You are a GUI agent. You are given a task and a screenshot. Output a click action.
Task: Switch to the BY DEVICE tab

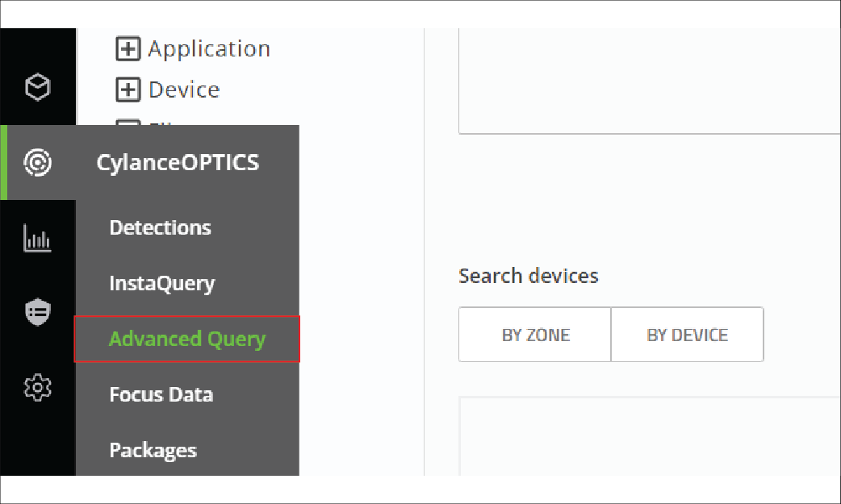[687, 334]
